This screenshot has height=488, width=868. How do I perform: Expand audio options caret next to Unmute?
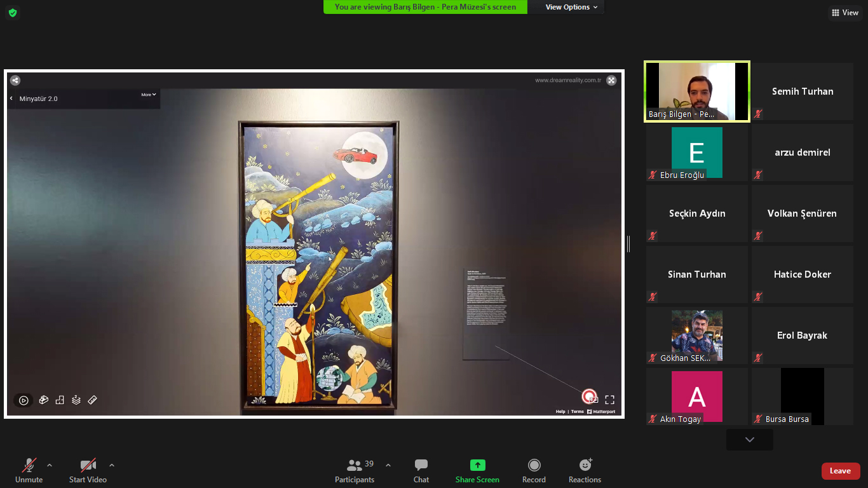50,465
